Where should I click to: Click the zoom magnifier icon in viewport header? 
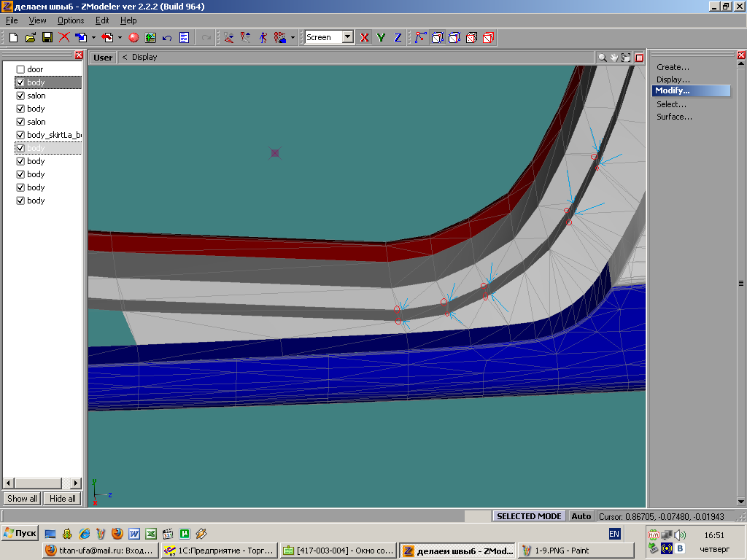coord(602,58)
